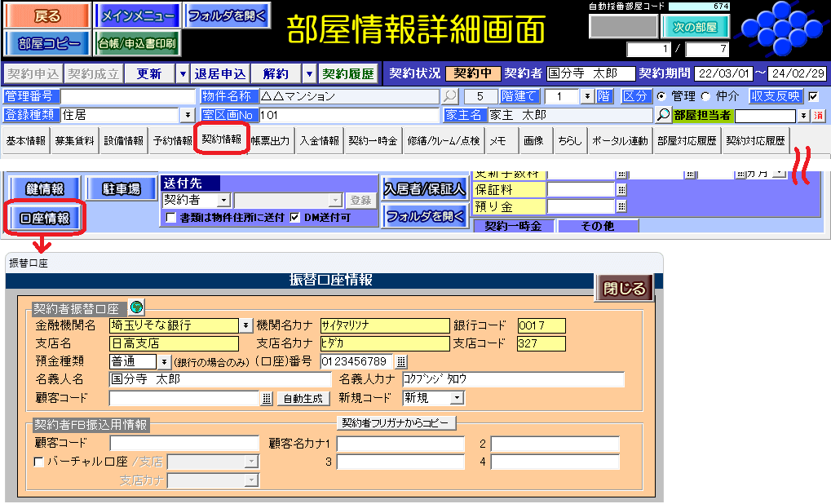Click the 名義人名 input field
The height and width of the screenshot is (504, 831).
click(220, 379)
